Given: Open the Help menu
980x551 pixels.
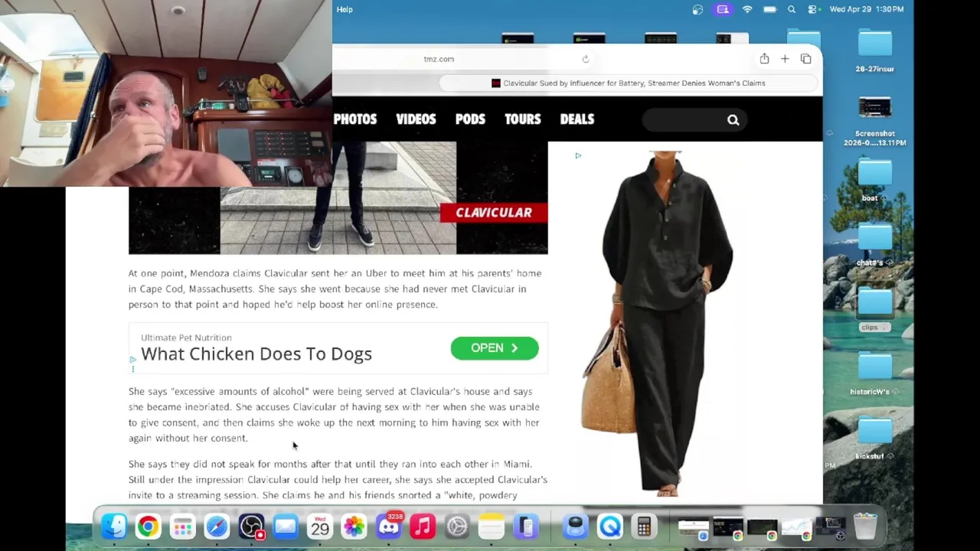Looking at the screenshot, I should tap(345, 9).
